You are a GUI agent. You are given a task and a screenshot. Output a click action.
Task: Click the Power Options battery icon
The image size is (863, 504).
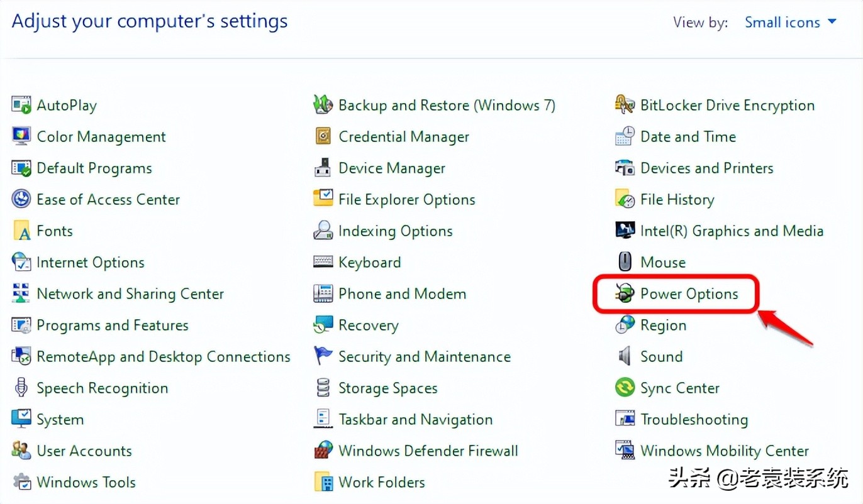(x=625, y=293)
